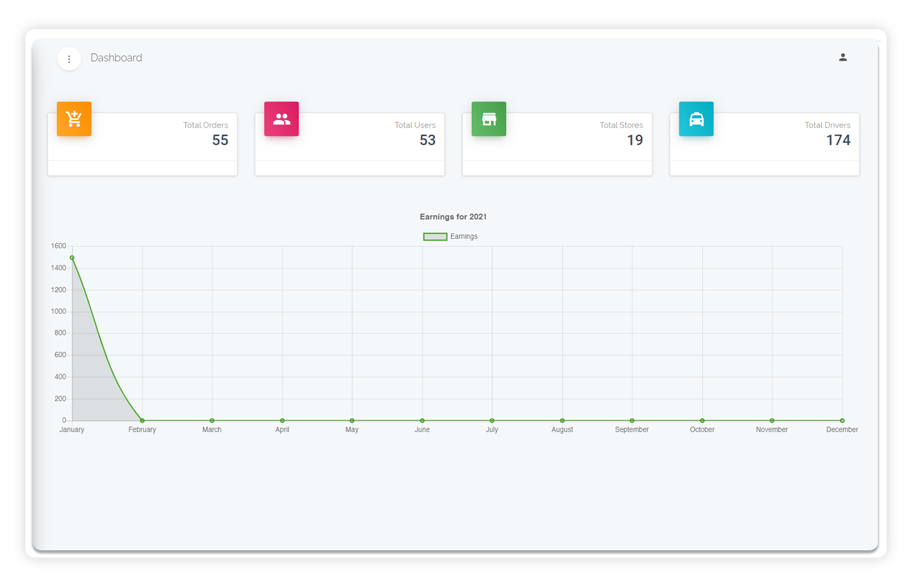
Task: Select the October data point on chart
Action: click(702, 421)
